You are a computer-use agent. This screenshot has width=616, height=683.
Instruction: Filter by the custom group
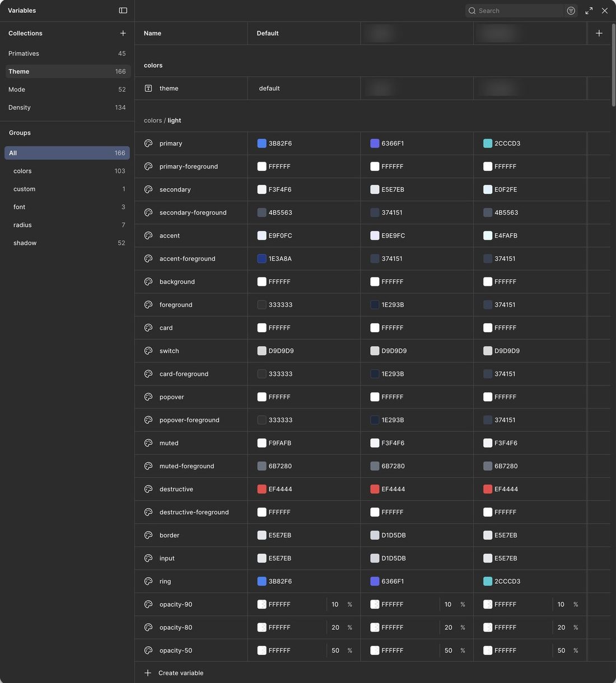pos(67,189)
